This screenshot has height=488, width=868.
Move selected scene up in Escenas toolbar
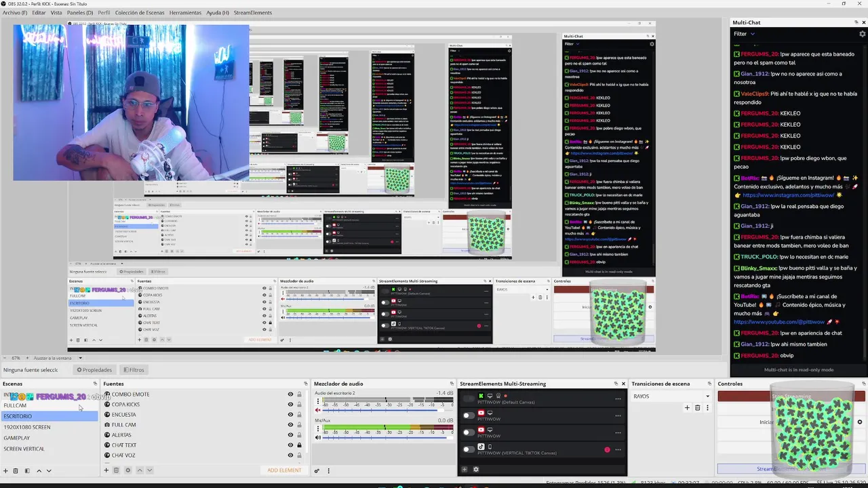coord(39,470)
